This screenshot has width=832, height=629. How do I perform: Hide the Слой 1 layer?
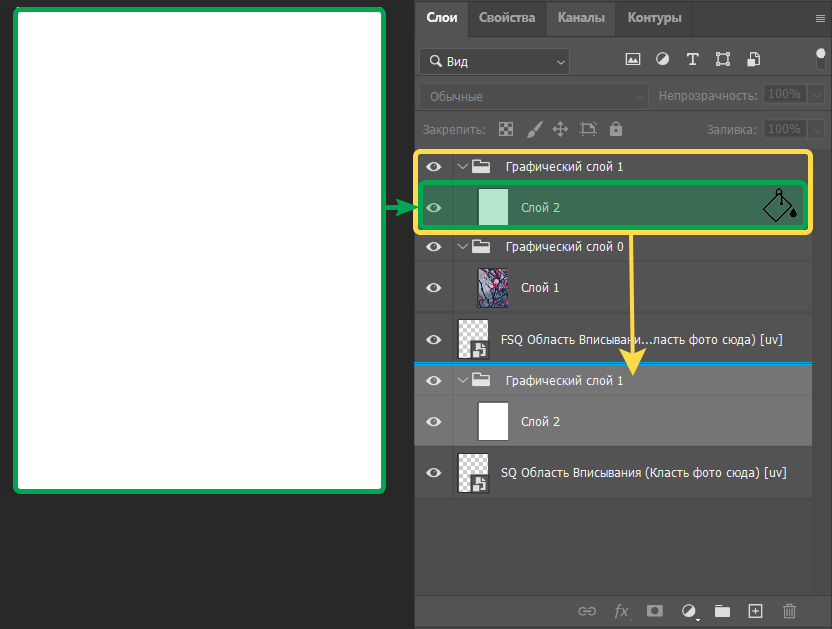[434, 288]
